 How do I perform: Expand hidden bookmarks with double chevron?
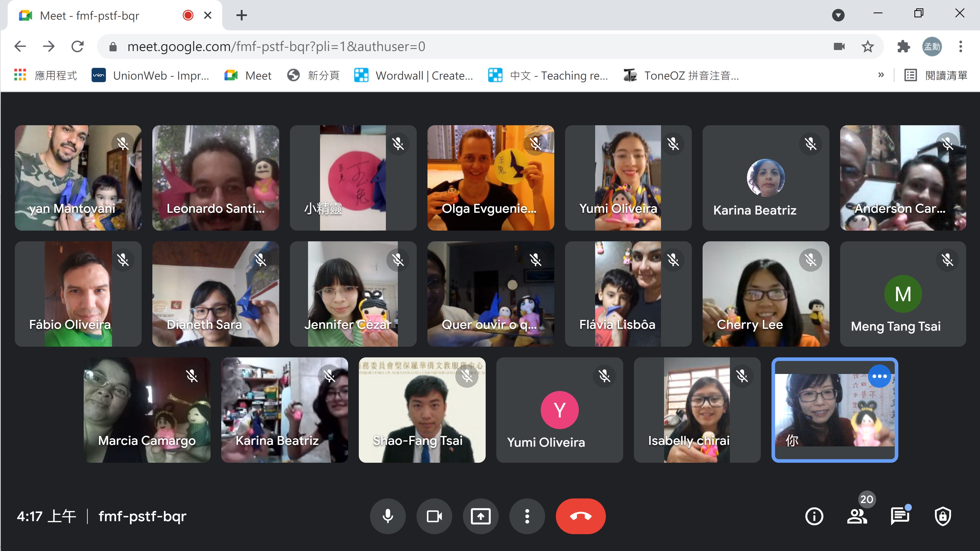pyautogui.click(x=881, y=75)
